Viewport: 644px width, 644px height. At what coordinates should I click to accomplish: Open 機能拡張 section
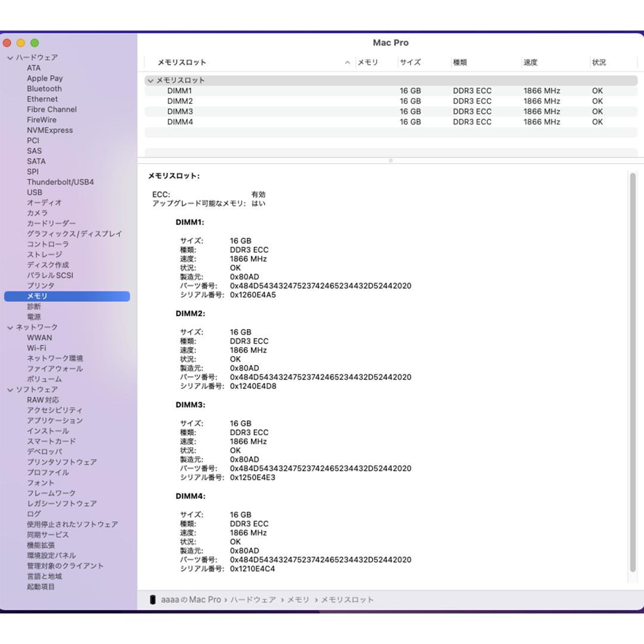click(x=41, y=545)
